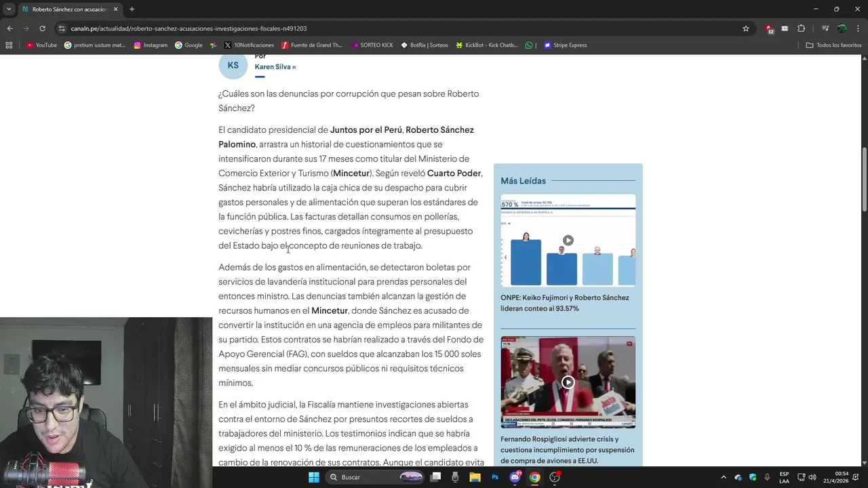Open the Google bookmark
This screenshot has height=488, width=868.
tap(189, 45)
